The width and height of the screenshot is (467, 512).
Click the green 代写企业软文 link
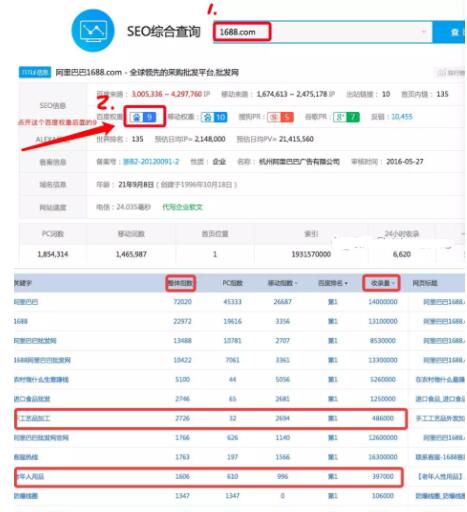tap(182, 207)
